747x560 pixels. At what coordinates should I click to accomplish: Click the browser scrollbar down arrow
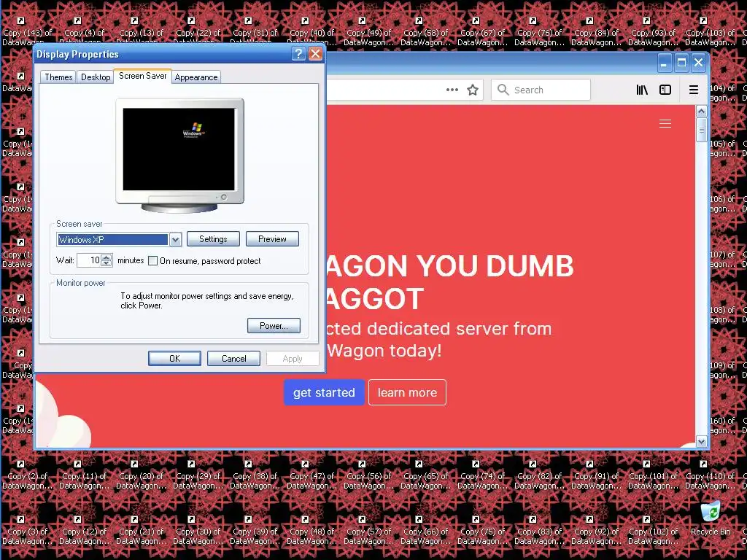pos(701,442)
